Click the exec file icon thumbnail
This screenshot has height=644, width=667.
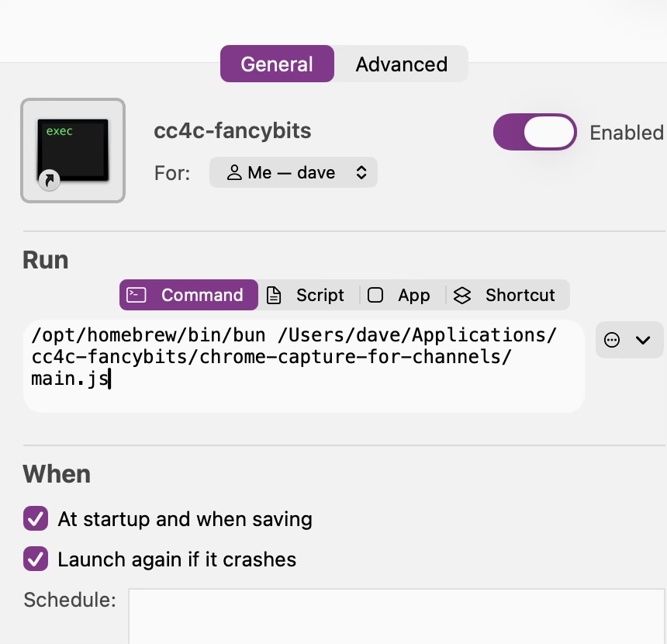(x=73, y=150)
